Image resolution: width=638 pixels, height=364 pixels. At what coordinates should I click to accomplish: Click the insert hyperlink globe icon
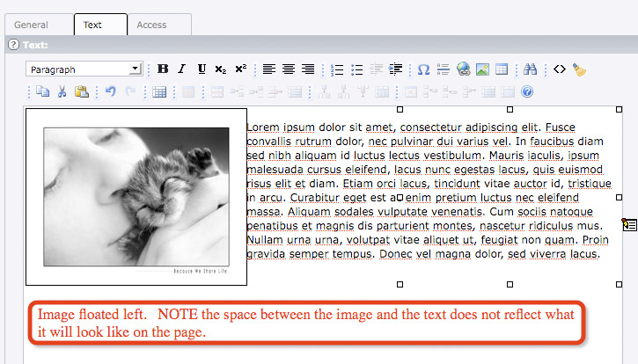[x=464, y=69]
